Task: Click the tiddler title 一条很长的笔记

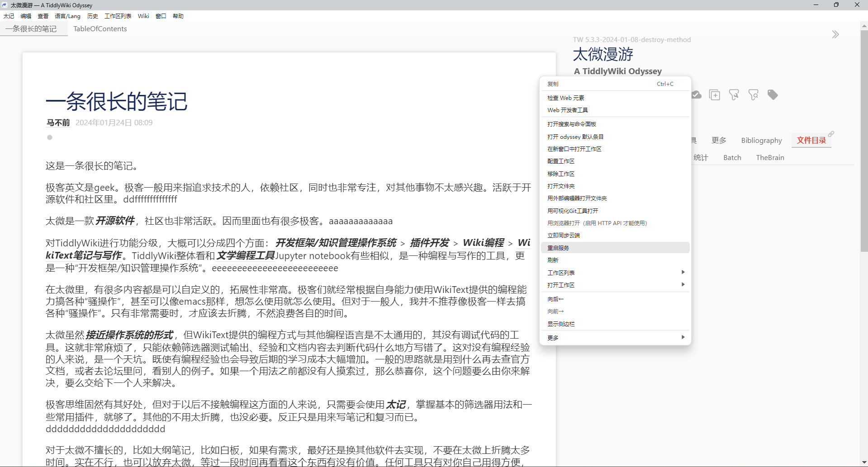Action: (x=117, y=101)
